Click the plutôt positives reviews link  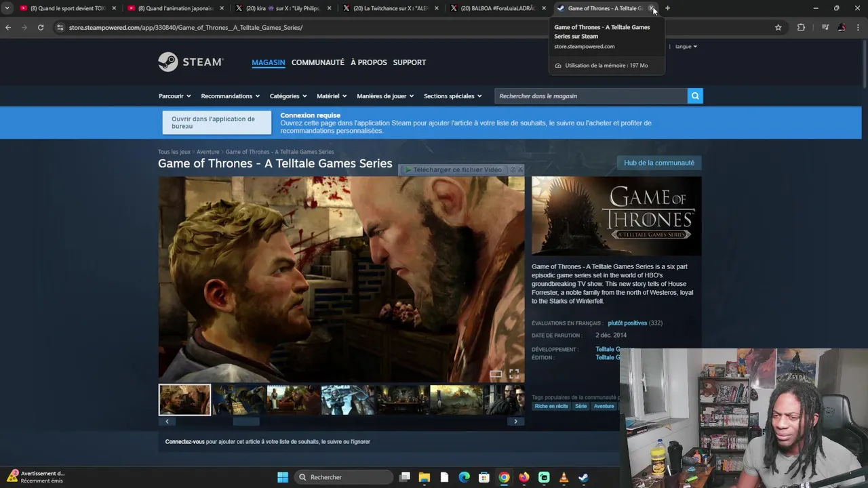tap(627, 323)
